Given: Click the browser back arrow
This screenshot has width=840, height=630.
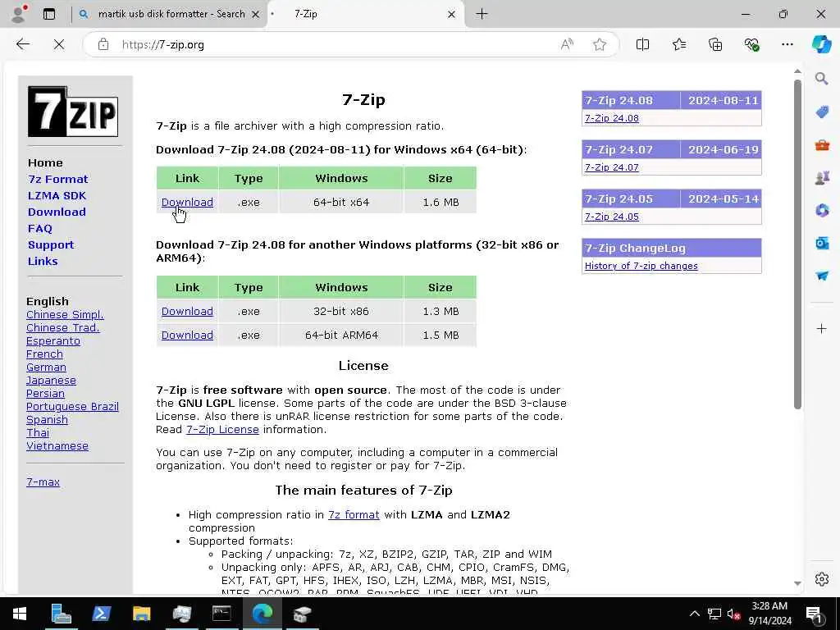Looking at the screenshot, I should (22, 44).
